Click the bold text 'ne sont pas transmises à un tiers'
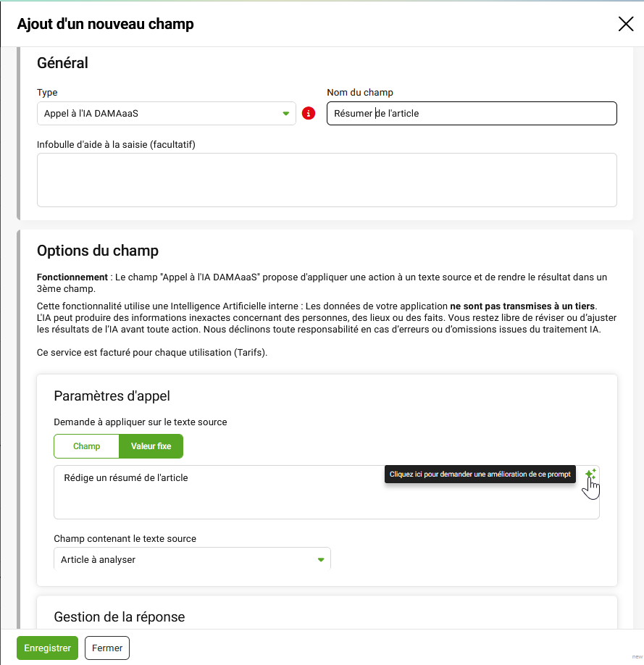 click(522, 306)
